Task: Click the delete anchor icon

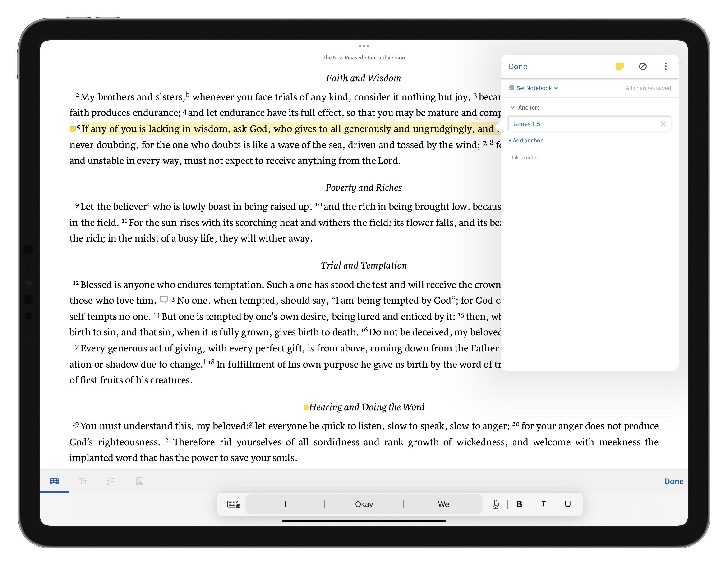Action: point(663,123)
